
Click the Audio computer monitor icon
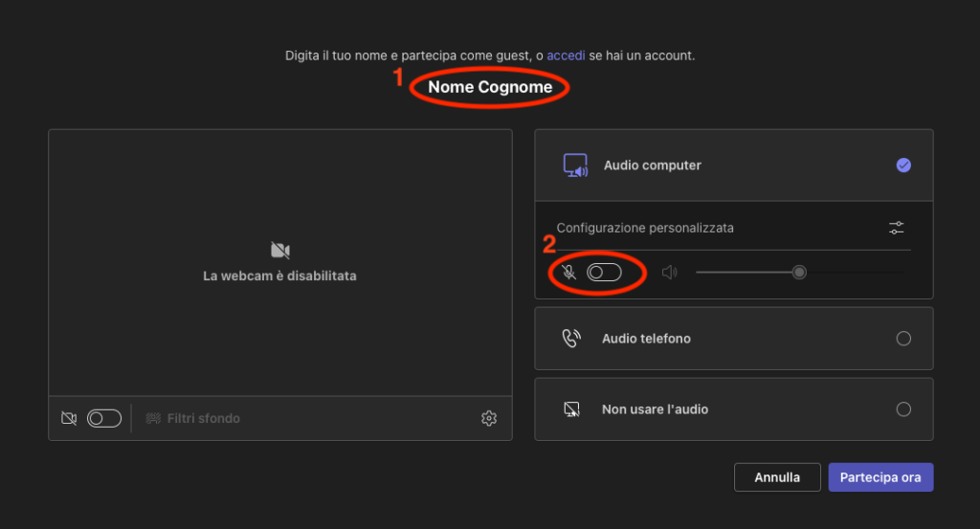(x=575, y=165)
